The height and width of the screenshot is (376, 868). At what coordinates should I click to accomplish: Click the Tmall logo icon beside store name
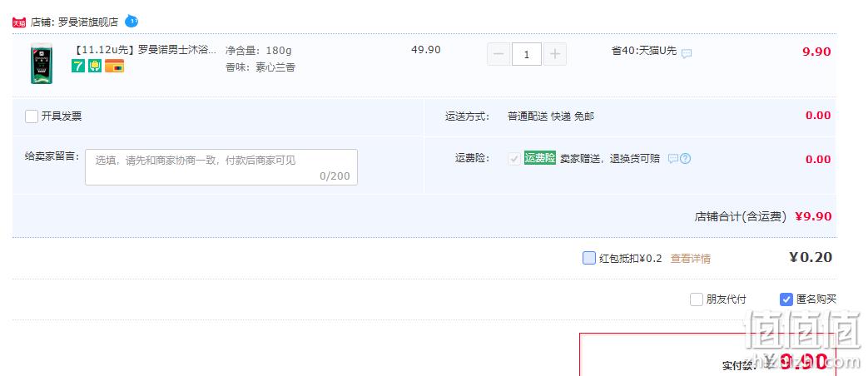[x=19, y=22]
